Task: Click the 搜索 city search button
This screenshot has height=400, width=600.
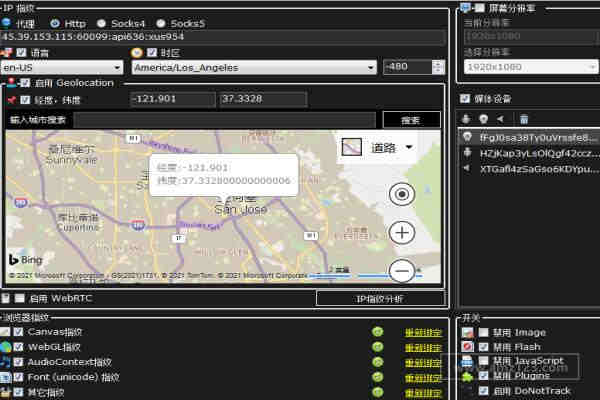Action: 410,119
